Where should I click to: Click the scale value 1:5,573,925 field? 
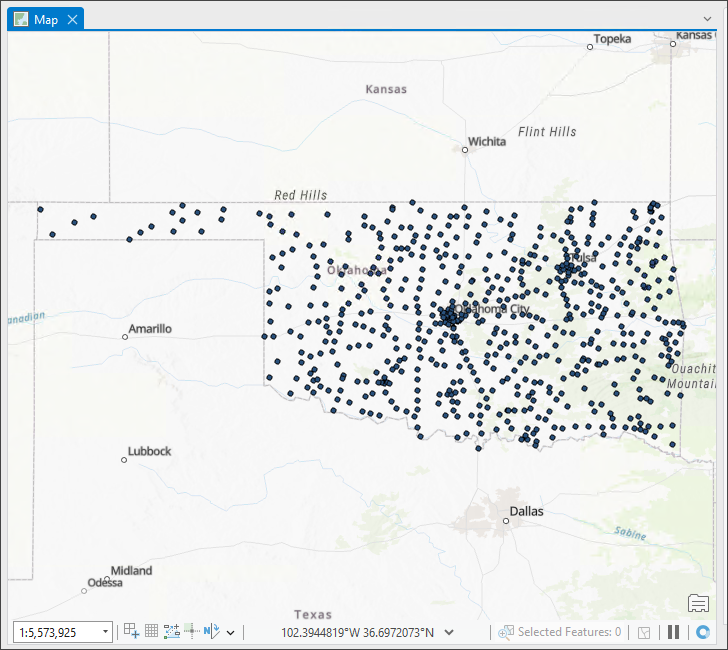point(56,632)
